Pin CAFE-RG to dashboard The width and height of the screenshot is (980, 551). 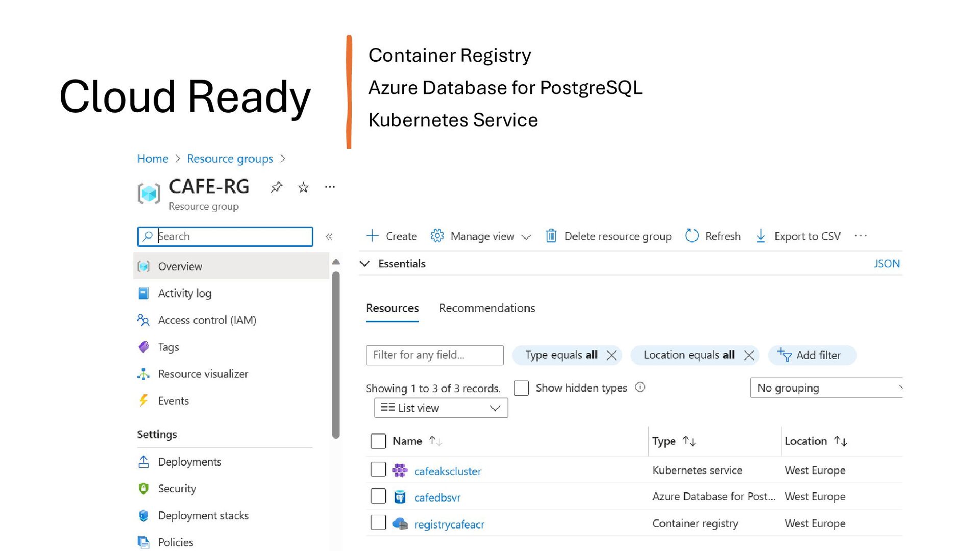277,187
